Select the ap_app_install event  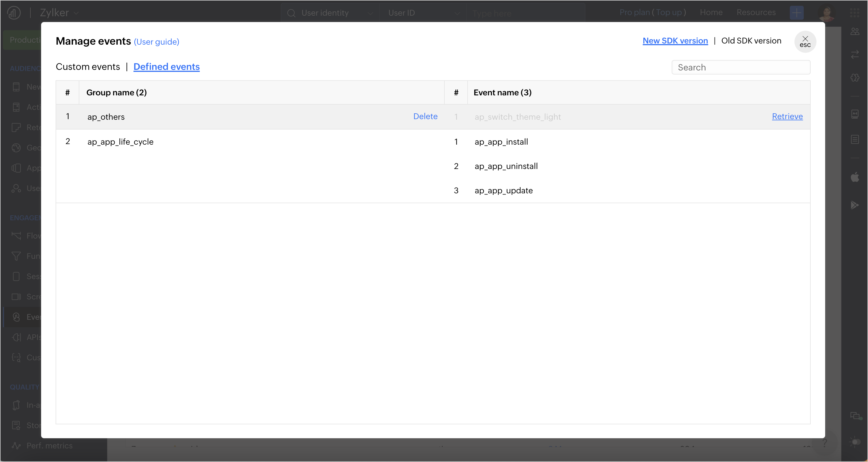(x=501, y=142)
